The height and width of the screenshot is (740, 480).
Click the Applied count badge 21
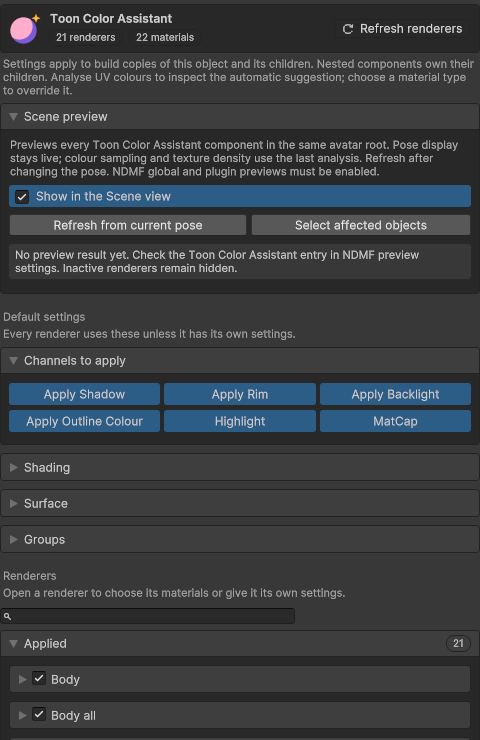tap(458, 643)
